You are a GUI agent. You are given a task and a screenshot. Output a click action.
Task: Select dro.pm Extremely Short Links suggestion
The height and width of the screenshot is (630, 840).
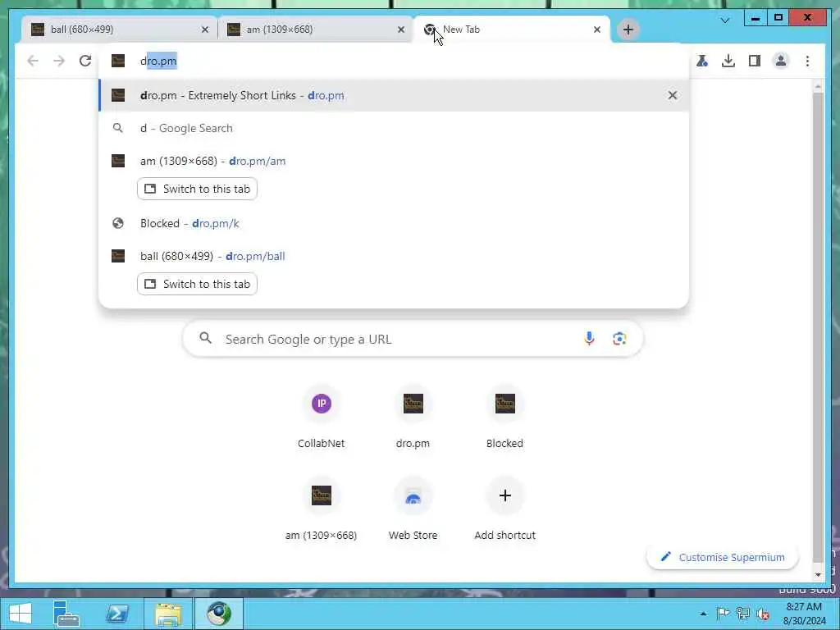tap(394, 95)
